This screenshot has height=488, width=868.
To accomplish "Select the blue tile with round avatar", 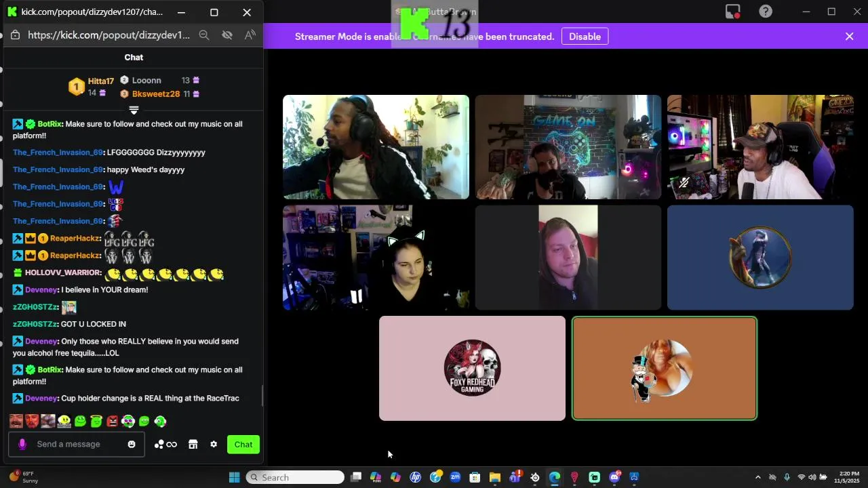I will point(760,258).
